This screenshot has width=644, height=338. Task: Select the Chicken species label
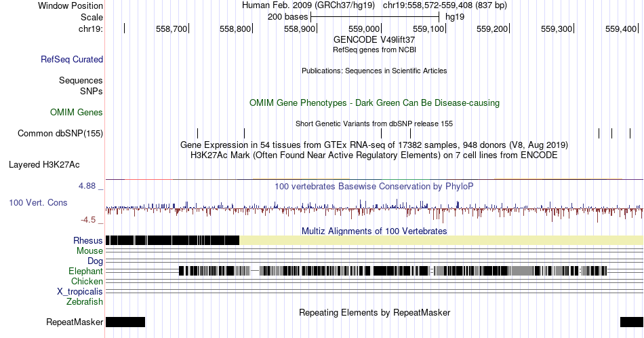87,281
